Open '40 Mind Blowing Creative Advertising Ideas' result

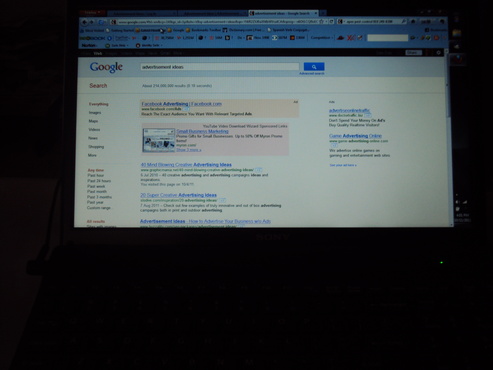[x=186, y=165]
